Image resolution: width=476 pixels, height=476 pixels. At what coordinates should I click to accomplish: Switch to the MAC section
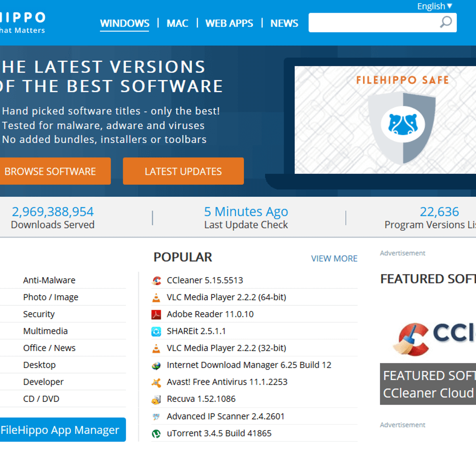(177, 23)
